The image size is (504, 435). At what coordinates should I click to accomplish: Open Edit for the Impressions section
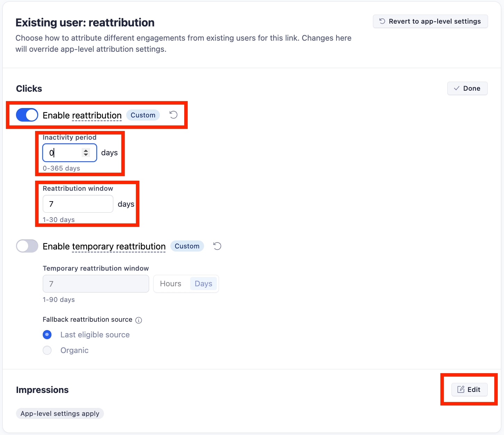pyautogui.click(x=469, y=389)
